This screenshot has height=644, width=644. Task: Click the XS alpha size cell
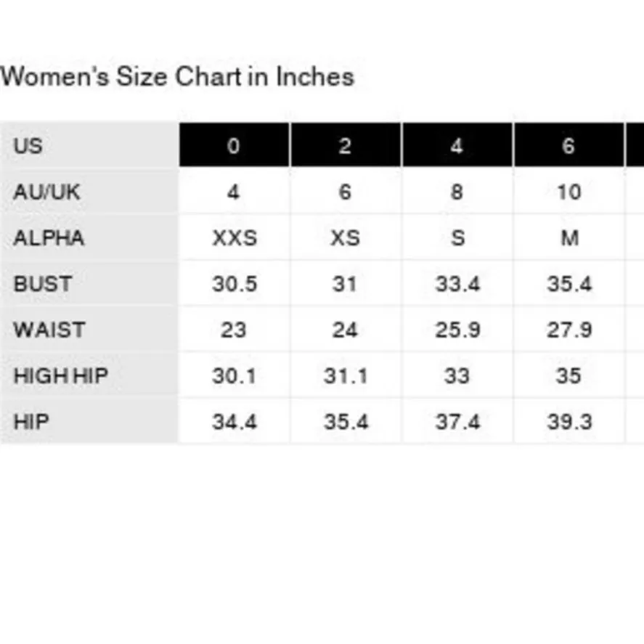click(345, 238)
